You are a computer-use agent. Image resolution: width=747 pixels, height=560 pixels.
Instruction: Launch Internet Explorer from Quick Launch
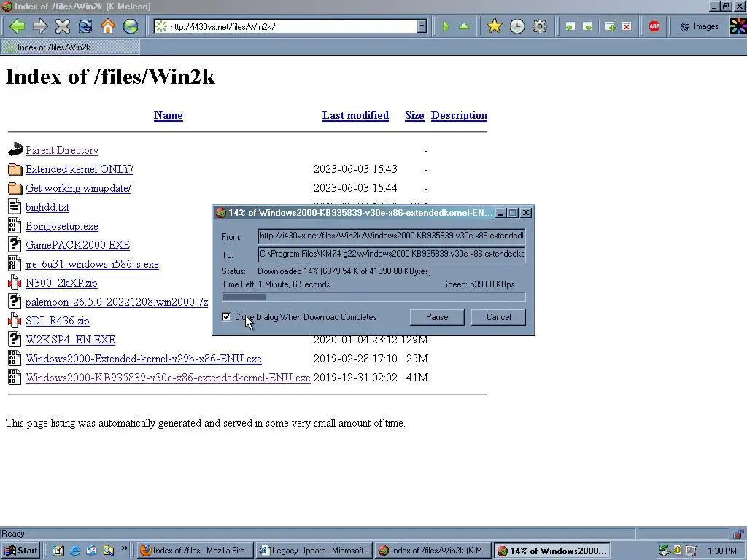coord(75,551)
